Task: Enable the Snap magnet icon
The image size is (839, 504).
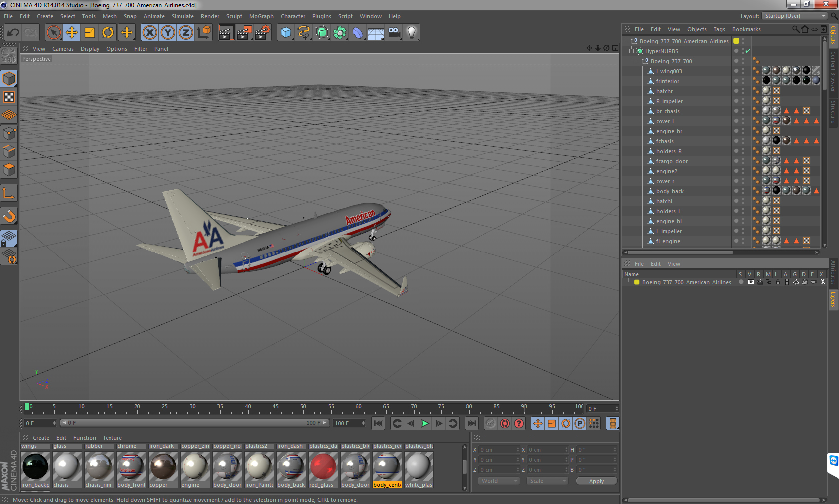Action: [9, 216]
